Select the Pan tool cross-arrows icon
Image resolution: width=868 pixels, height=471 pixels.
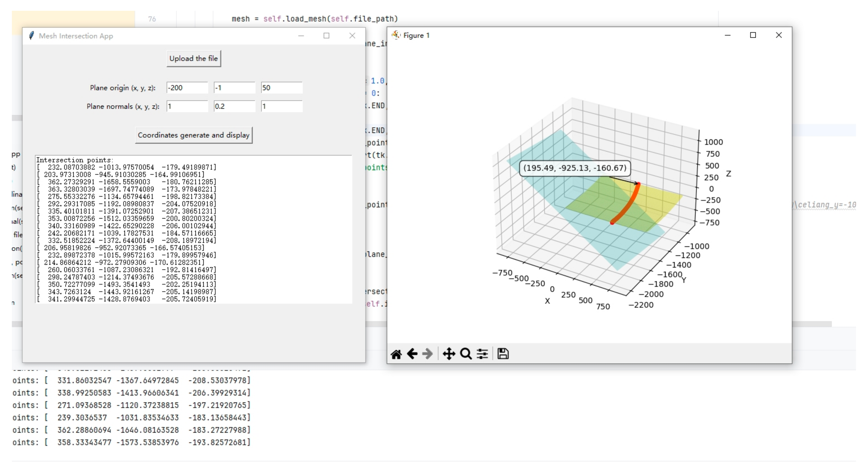coord(449,354)
